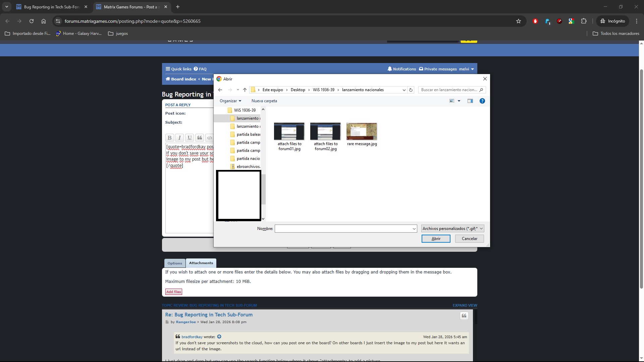Screen dimensions: 644x362
Task: Select the Bold formatting icon
Action: [169, 138]
